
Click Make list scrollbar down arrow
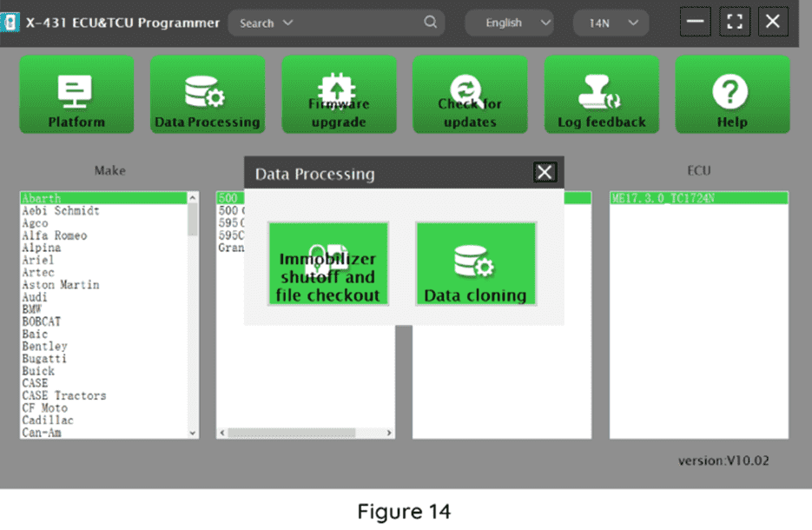[193, 433]
